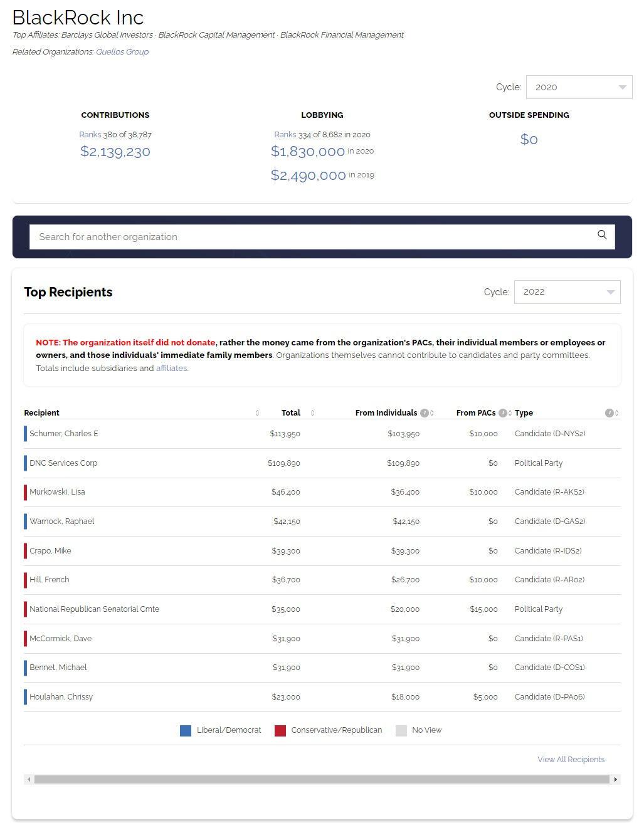Click Candidate (R-AKS2) type cell
The height and width of the screenshot is (823, 644).
pos(549,492)
